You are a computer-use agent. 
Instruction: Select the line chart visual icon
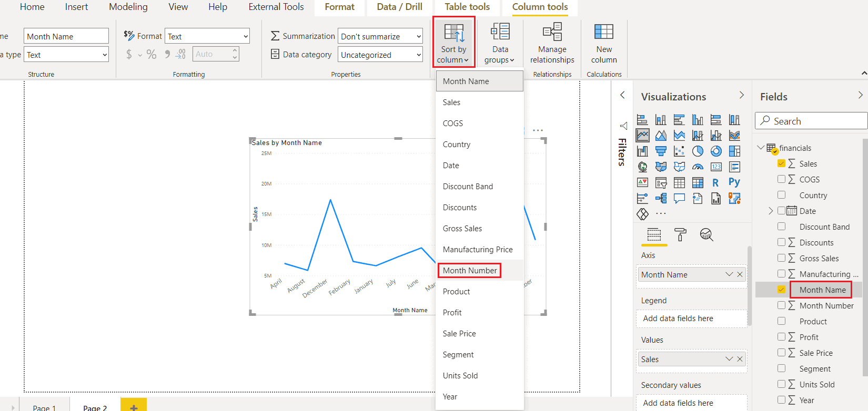(x=642, y=136)
